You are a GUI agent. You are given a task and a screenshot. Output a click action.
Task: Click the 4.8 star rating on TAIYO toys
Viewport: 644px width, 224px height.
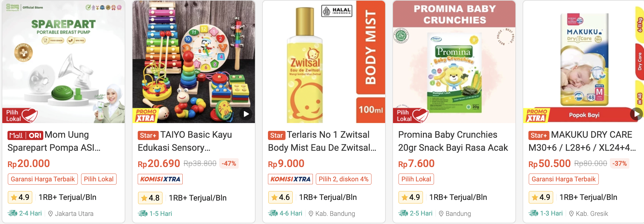coord(150,198)
